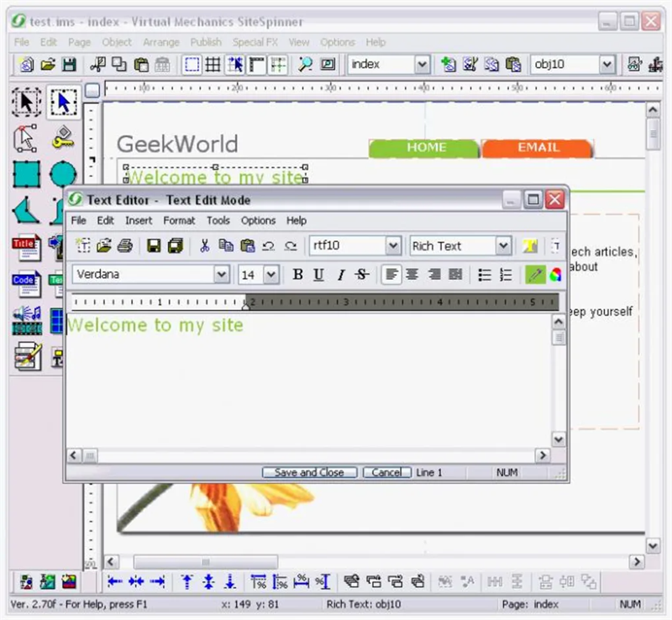
Task: Open the index page dropdown
Action: (x=423, y=65)
